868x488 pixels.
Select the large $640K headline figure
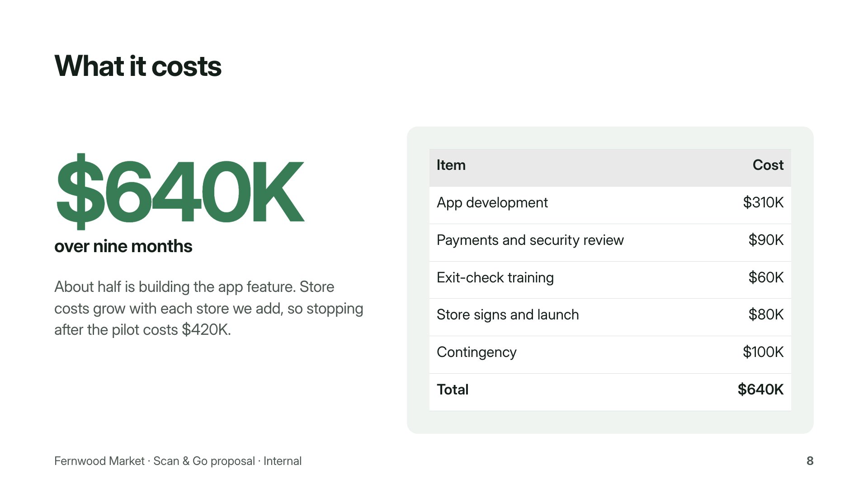click(x=180, y=192)
